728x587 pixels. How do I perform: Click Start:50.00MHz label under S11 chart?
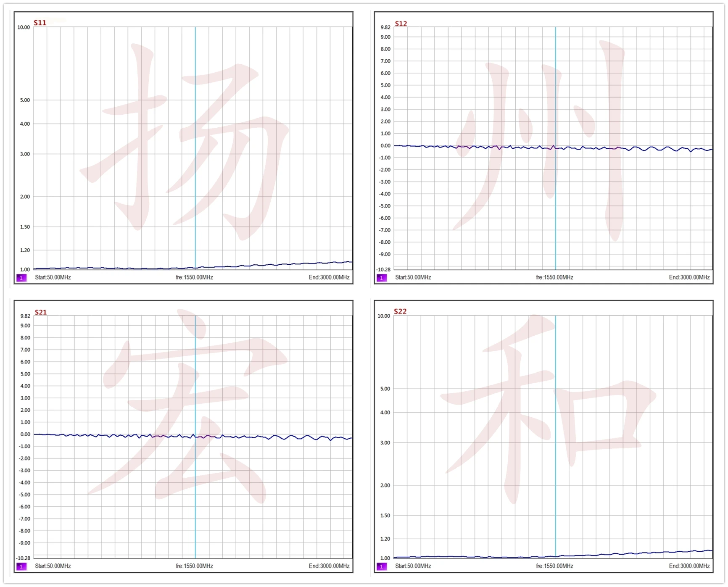click(53, 277)
